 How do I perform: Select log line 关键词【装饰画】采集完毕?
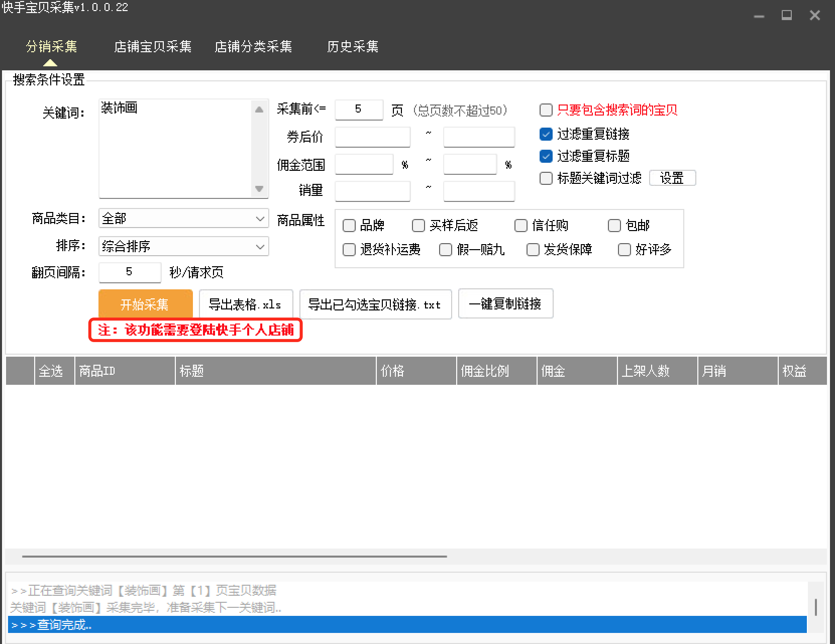407,608
